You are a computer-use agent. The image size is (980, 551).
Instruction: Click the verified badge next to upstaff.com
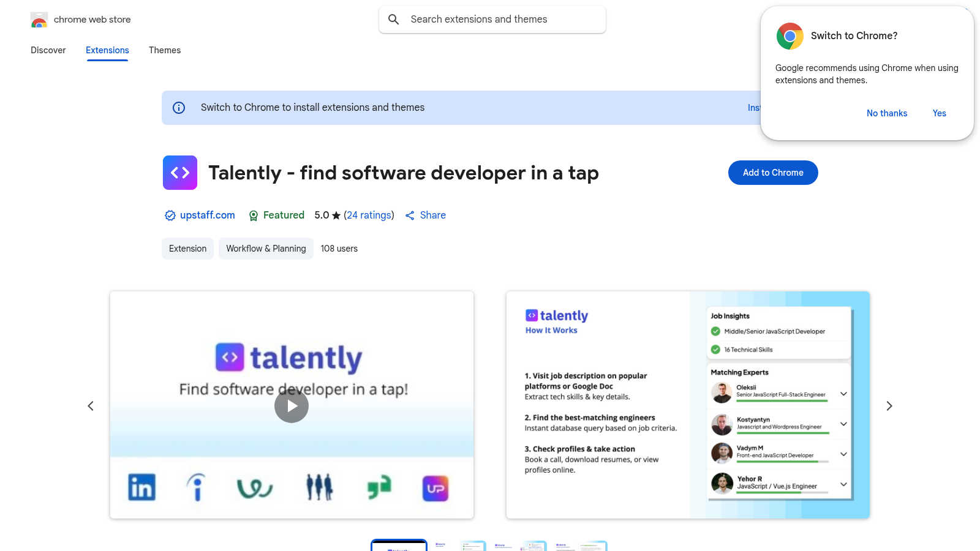pyautogui.click(x=170, y=216)
